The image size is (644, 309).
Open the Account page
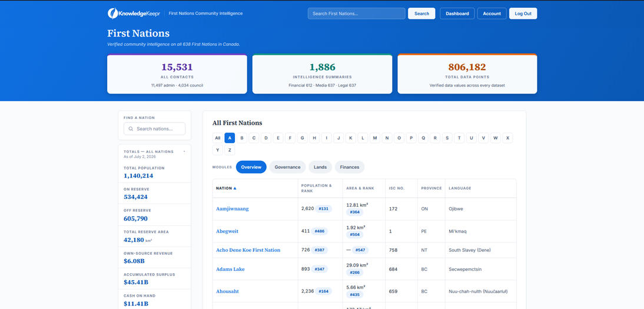492,14
